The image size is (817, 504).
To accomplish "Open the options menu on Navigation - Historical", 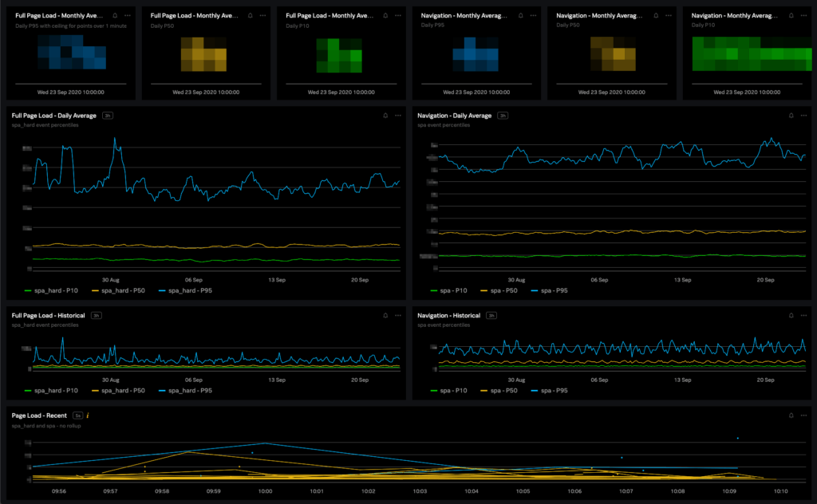I will click(x=803, y=315).
